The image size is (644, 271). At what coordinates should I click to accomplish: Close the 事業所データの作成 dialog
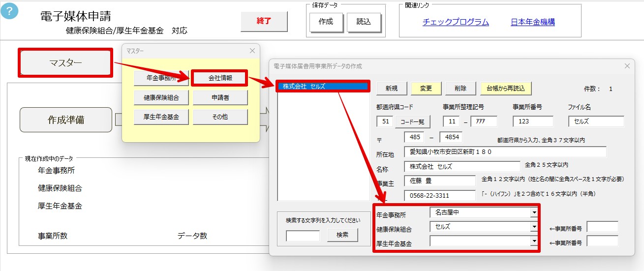pos(627,66)
